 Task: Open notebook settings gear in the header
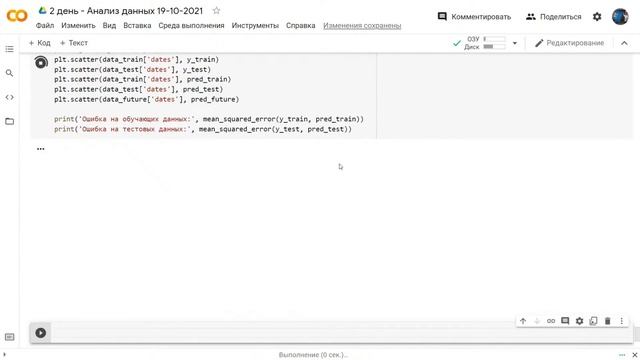point(597,17)
